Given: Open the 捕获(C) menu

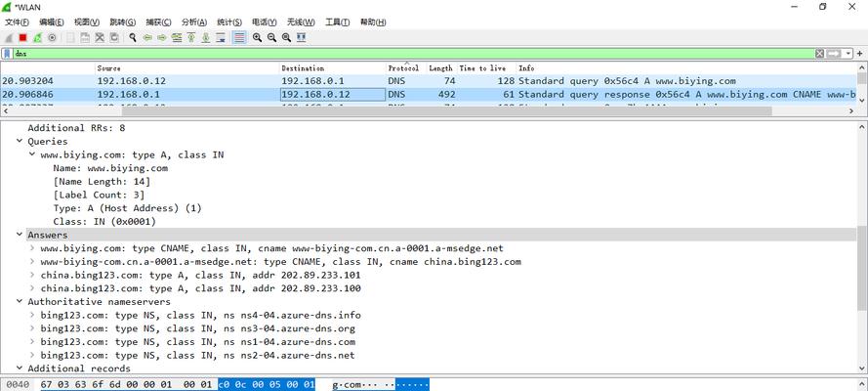Looking at the screenshot, I should pyautogui.click(x=158, y=22).
